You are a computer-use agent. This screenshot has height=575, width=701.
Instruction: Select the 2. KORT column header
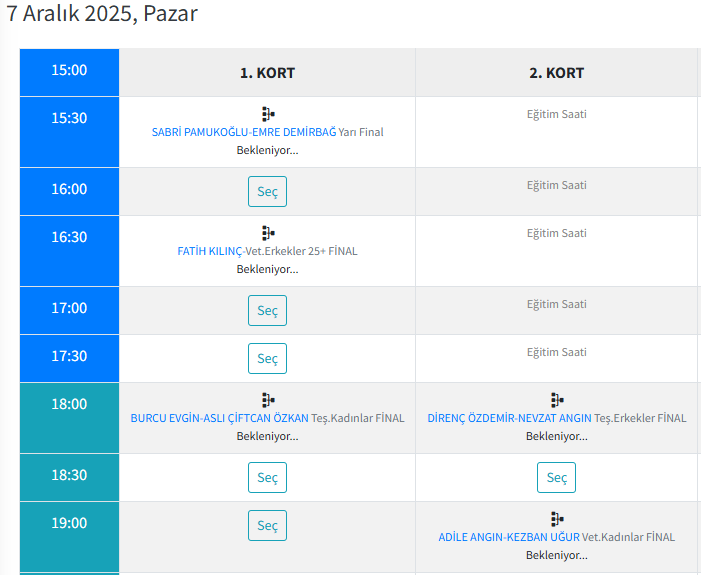pos(557,73)
